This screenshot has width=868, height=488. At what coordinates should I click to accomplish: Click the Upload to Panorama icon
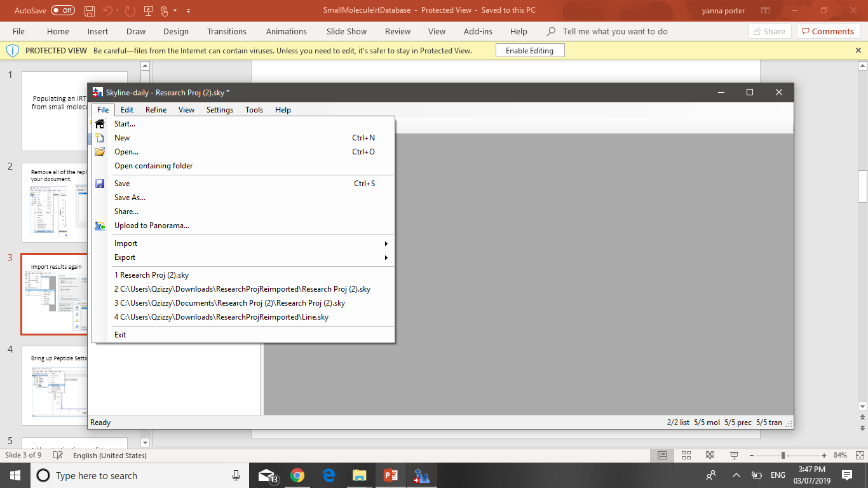coord(100,226)
